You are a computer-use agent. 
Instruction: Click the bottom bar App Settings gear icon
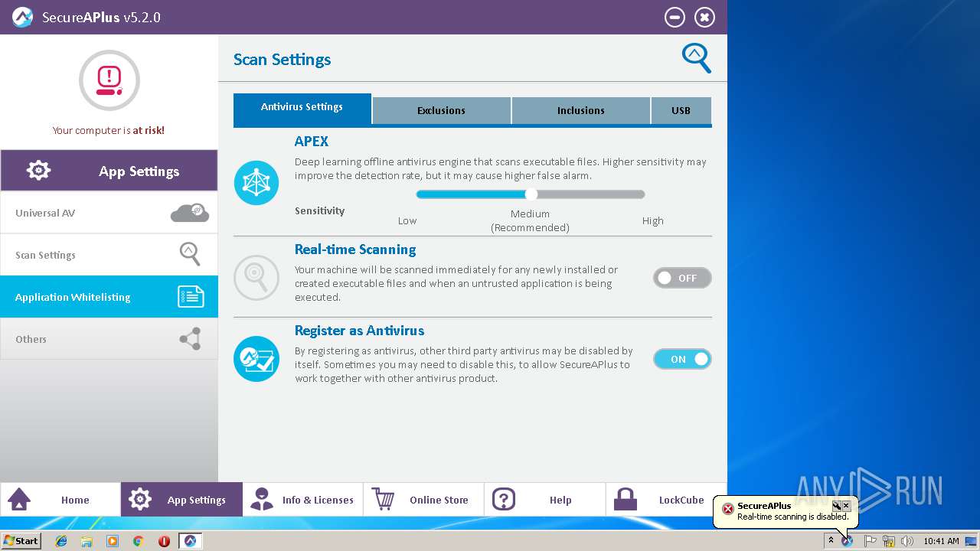140,500
